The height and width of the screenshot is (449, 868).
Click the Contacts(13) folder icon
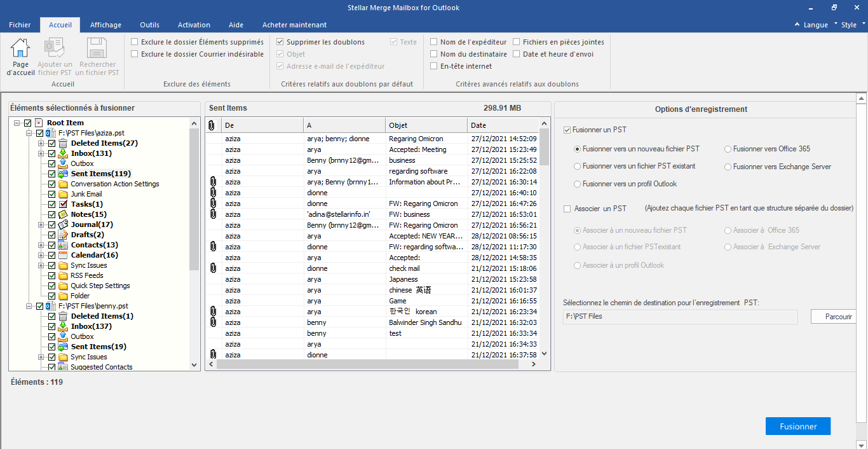[x=63, y=245]
